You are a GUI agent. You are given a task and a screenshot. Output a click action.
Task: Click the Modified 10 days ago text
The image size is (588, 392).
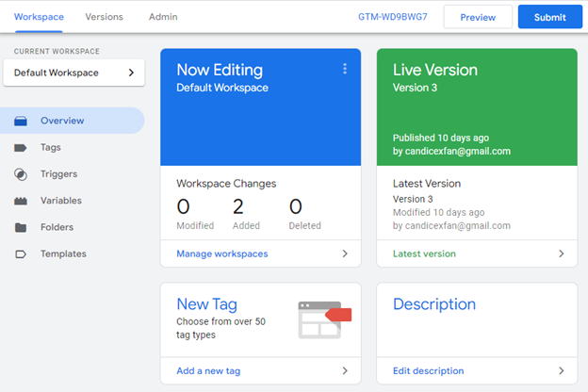click(438, 212)
